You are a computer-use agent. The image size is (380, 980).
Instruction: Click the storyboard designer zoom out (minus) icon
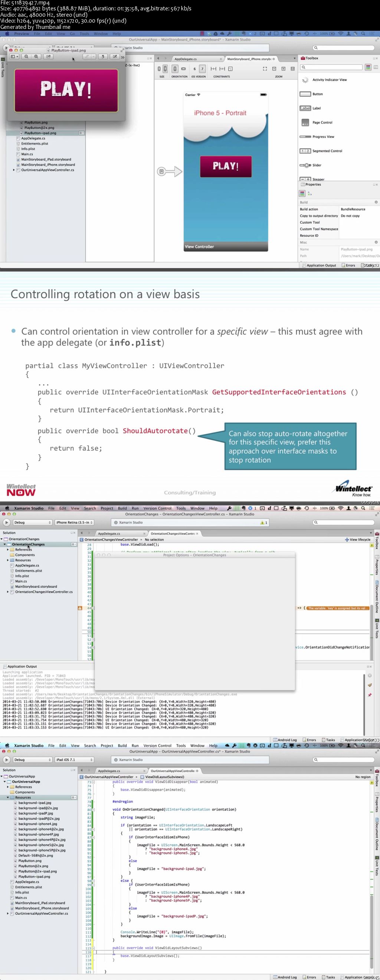click(x=274, y=69)
